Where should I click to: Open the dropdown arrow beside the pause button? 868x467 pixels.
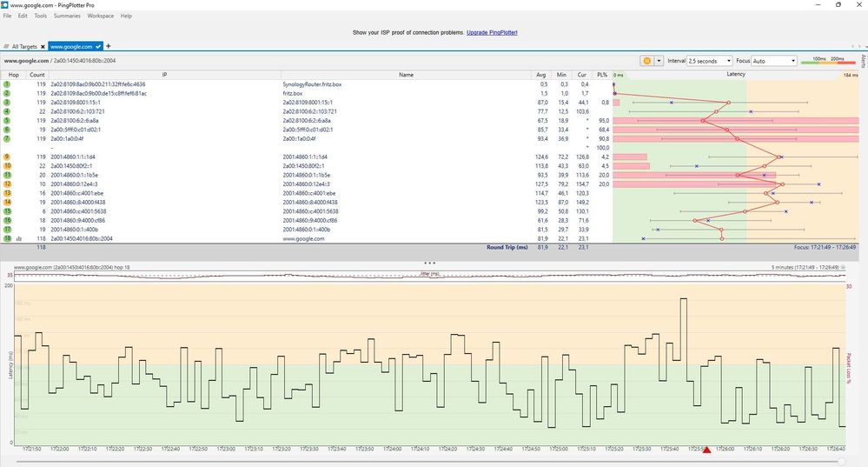[x=659, y=61]
